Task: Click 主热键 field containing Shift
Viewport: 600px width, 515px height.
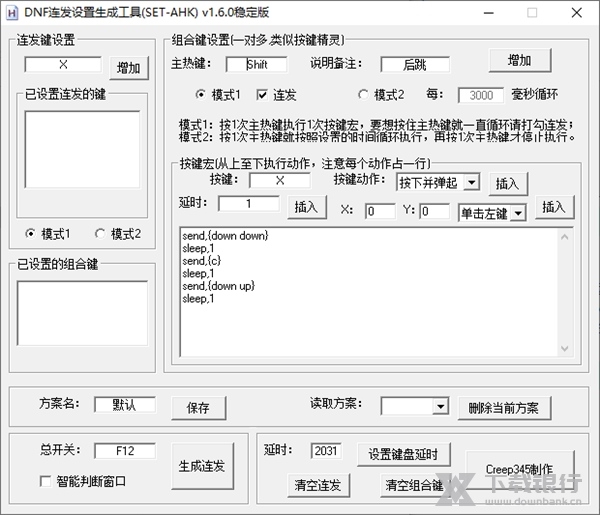Action: [x=256, y=64]
